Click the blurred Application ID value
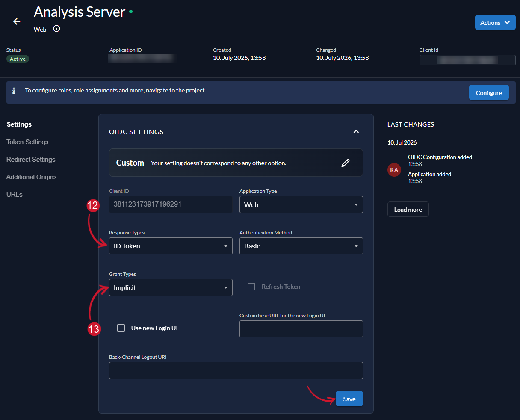 (142, 59)
